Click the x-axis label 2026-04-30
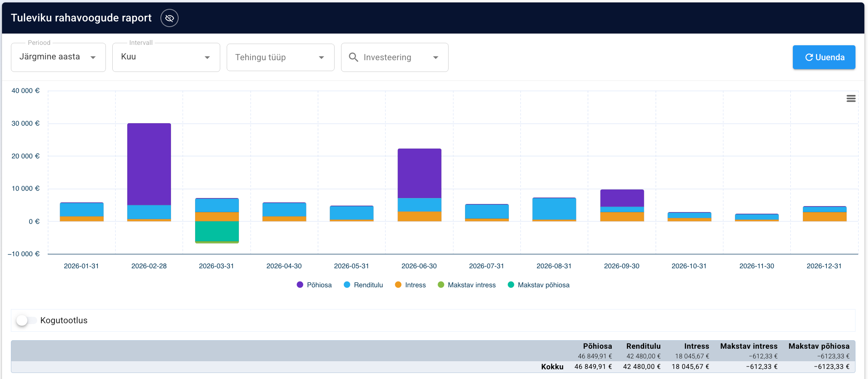 coord(284,266)
